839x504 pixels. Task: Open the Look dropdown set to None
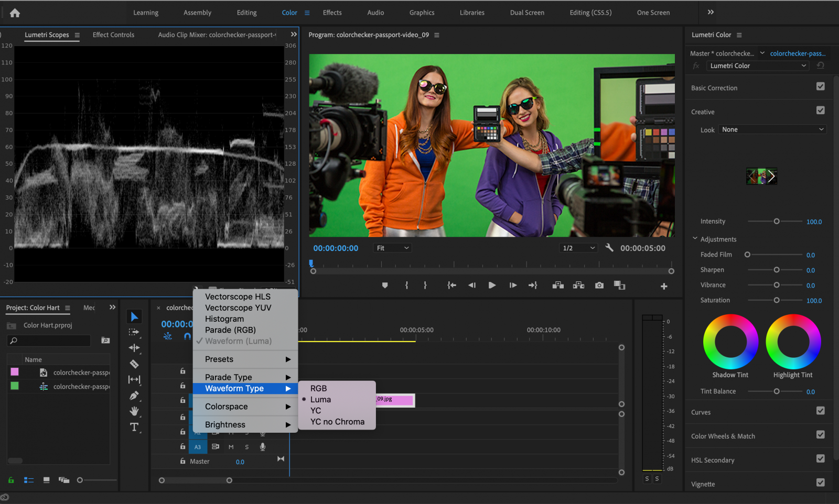pyautogui.click(x=772, y=129)
